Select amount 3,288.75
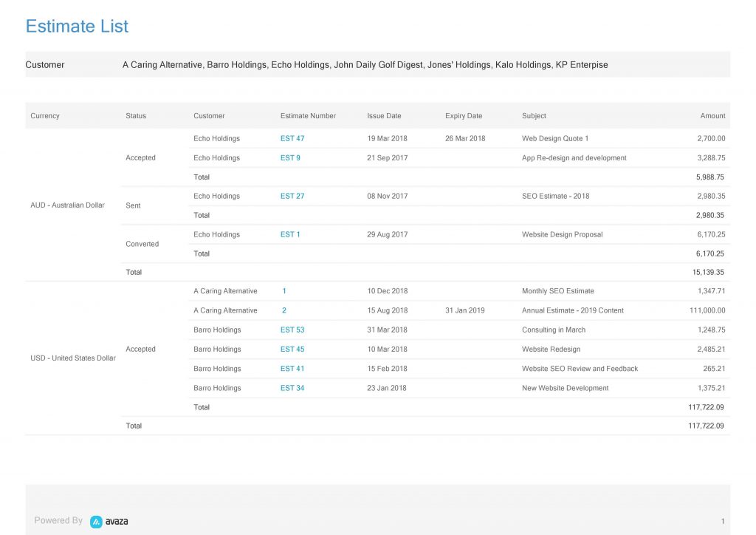Viewport: 756px width, 535px height. (x=711, y=157)
